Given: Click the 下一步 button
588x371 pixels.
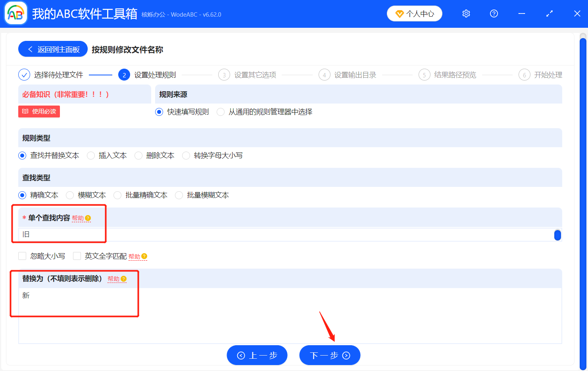Looking at the screenshot, I should click(x=330, y=355).
